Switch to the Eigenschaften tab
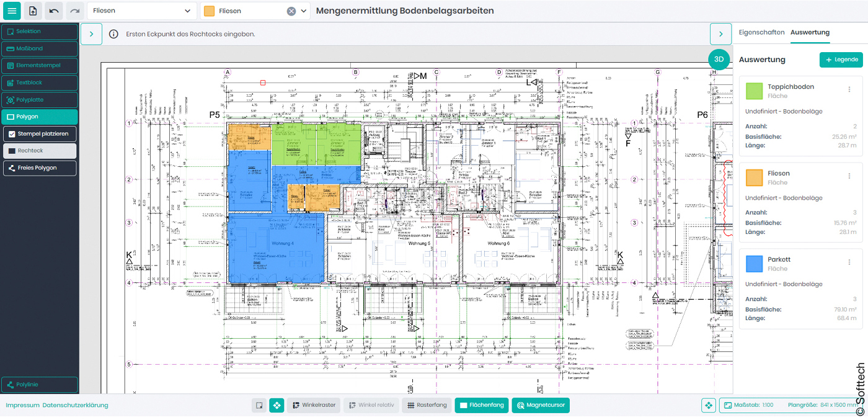This screenshot has width=868, height=420. coord(762,33)
